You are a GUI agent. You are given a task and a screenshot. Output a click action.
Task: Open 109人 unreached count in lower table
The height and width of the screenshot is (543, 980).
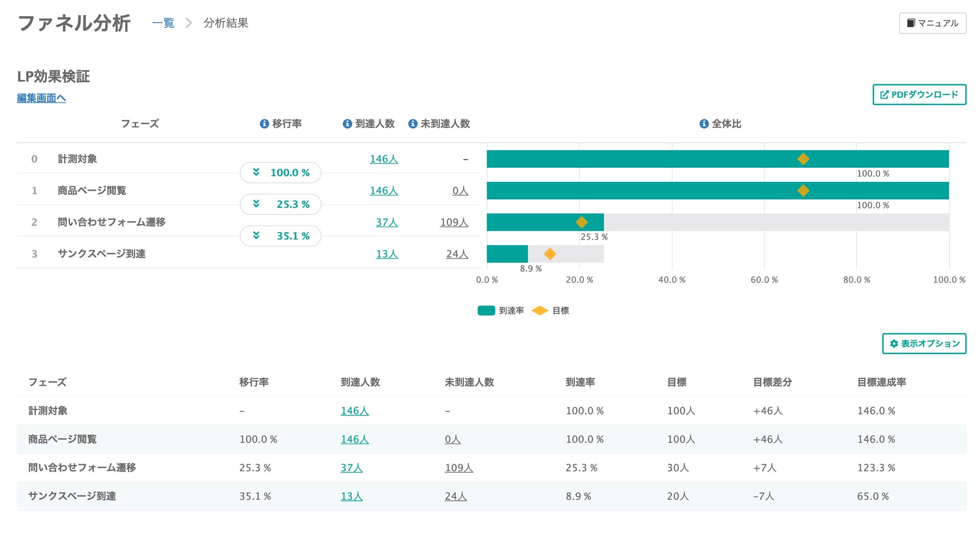tap(458, 468)
